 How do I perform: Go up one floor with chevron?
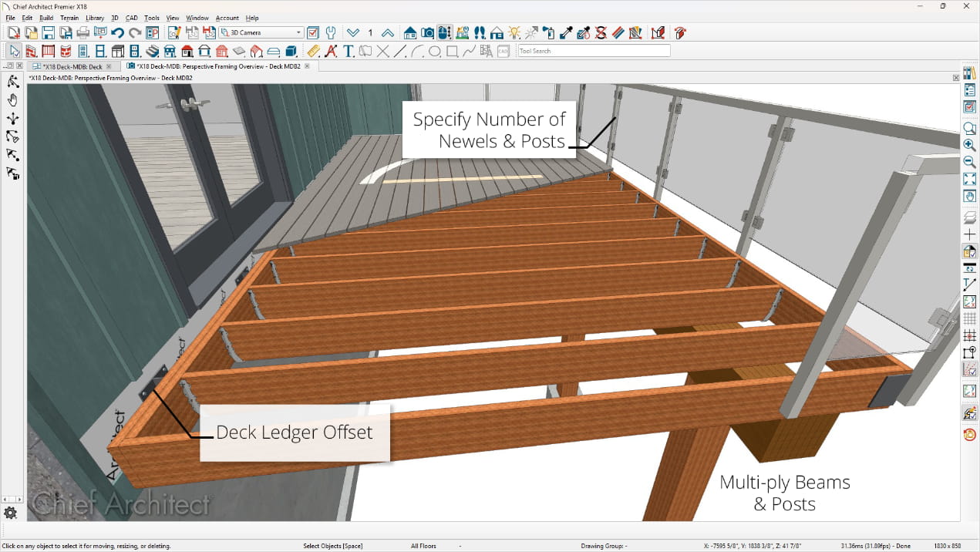tap(388, 32)
